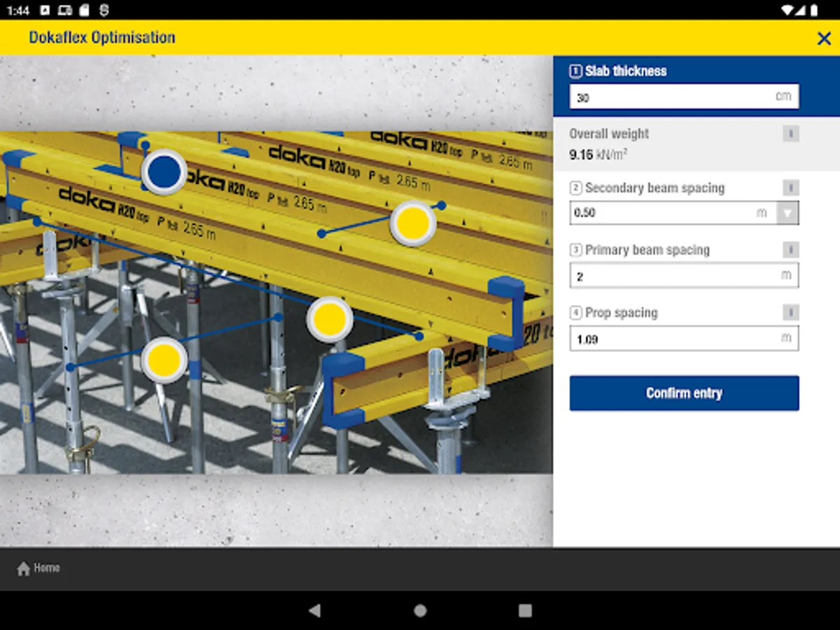This screenshot has height=630, width=840.
Task: Edit the Primary beam spacing field
Action: pos(684,276)
